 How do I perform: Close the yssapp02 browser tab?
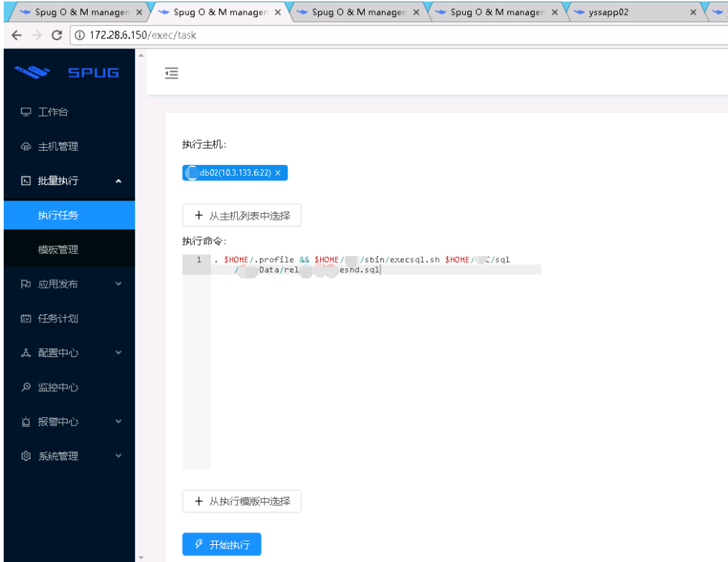pos(692,13)
